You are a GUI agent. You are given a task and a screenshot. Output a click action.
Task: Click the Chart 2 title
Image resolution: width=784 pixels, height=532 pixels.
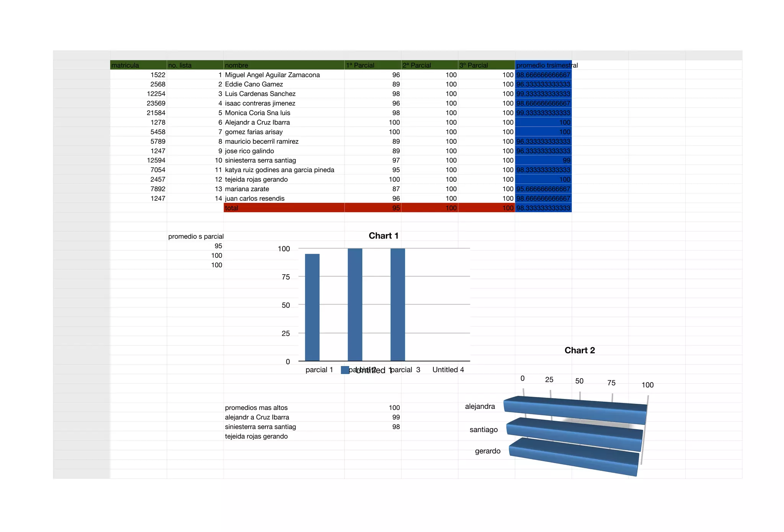(579, 350)
